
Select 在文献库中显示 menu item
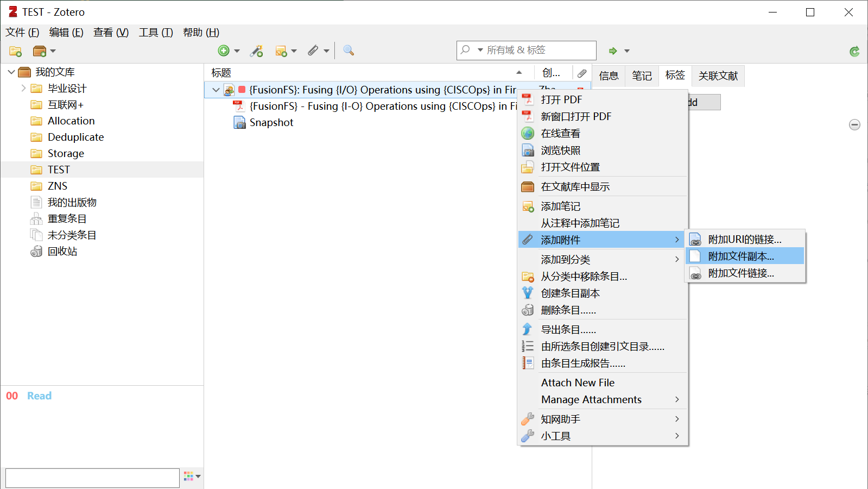[603, 186]
